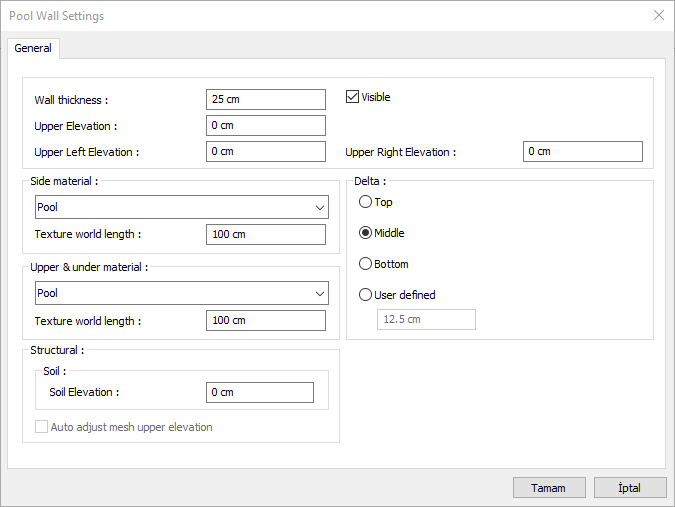Edit the Upper Right Elevation field
675x507 pixels.
582,151
